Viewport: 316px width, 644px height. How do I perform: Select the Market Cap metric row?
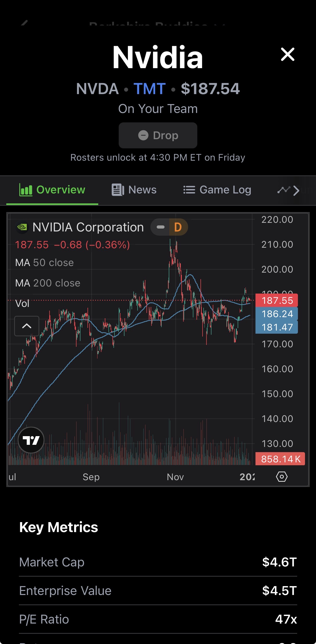(158, 562)
